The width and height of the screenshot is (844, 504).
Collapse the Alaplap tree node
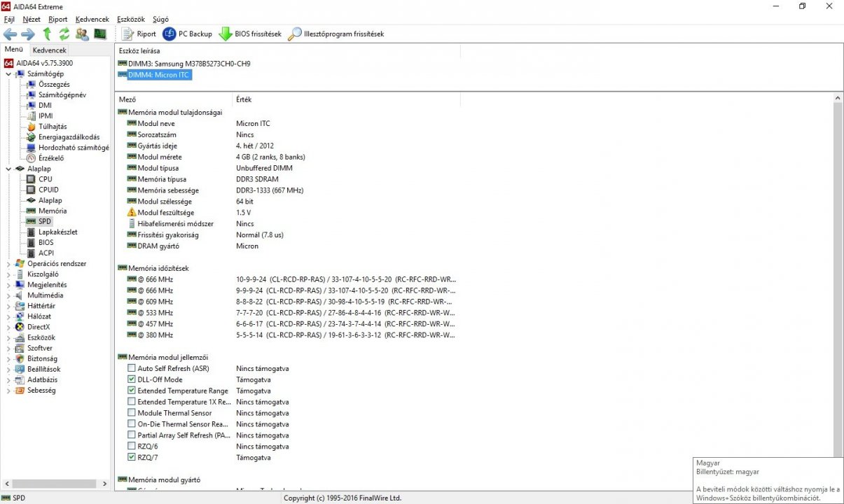pyautogui.click(x=8, y=169)
